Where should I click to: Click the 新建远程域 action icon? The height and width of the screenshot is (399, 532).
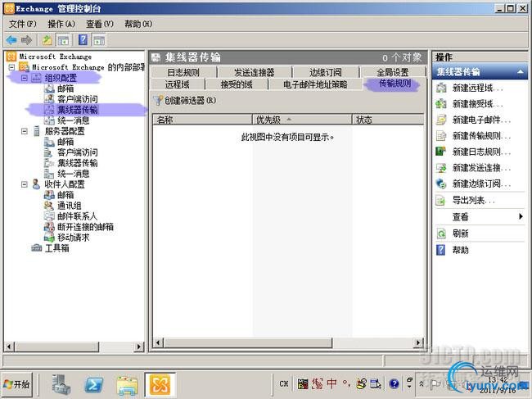click(x=441, y=88)
